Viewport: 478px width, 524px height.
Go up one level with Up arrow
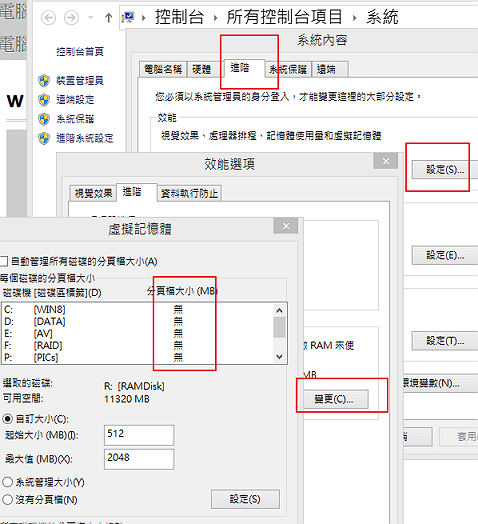(x=108, y=17)
